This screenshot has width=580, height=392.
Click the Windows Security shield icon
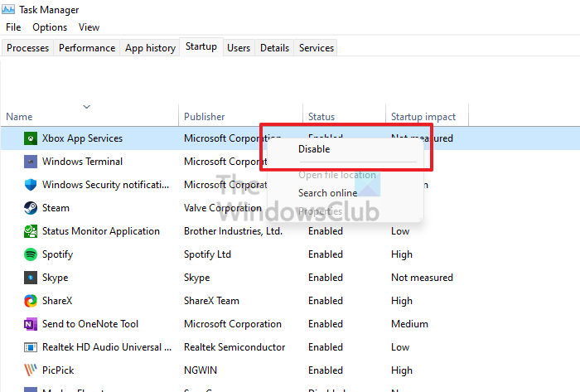(31, 185)
